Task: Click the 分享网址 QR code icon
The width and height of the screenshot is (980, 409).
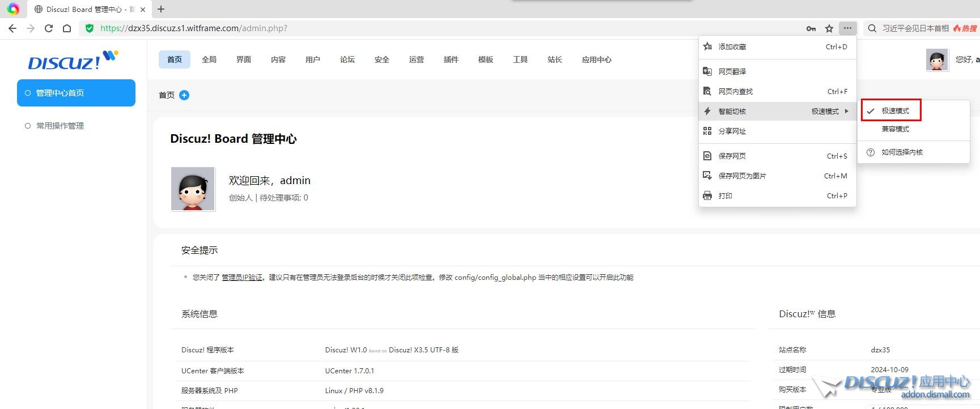Action: coord(707,131)
